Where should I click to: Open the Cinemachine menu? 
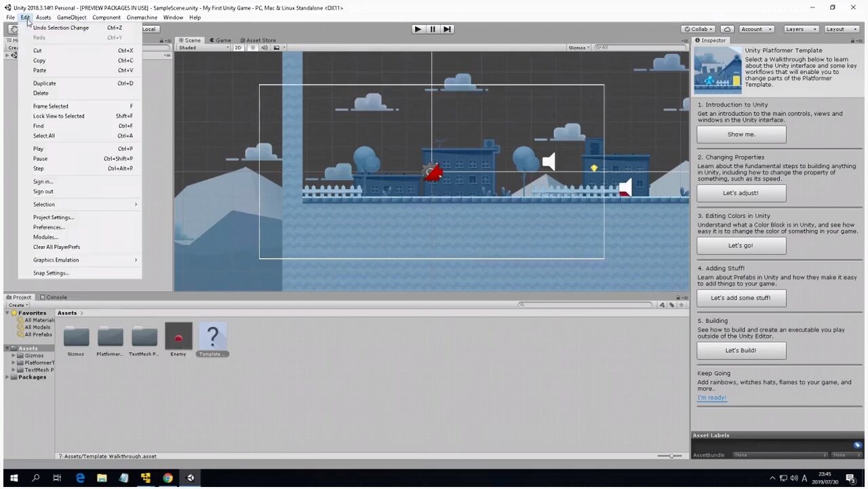tap(142, 17)
